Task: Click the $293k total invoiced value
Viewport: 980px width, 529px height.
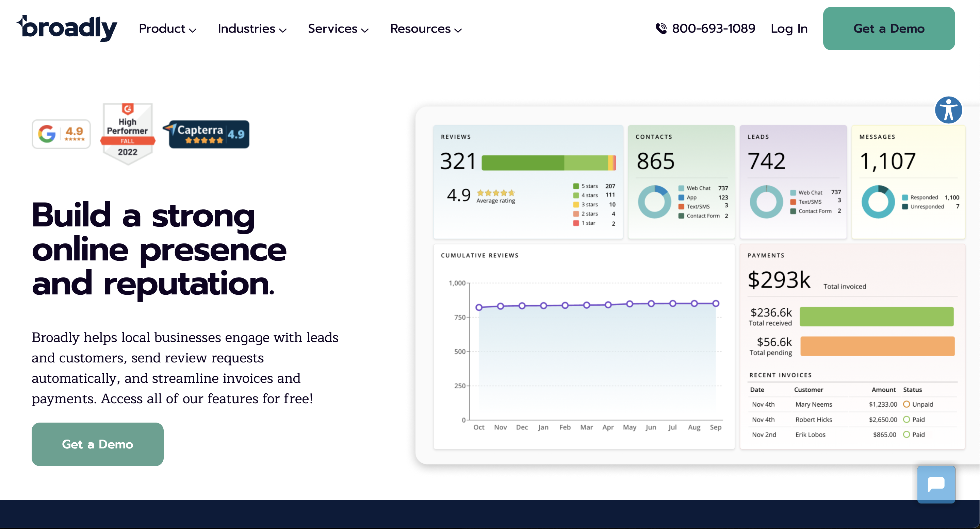Action: [x=779, y=280]
